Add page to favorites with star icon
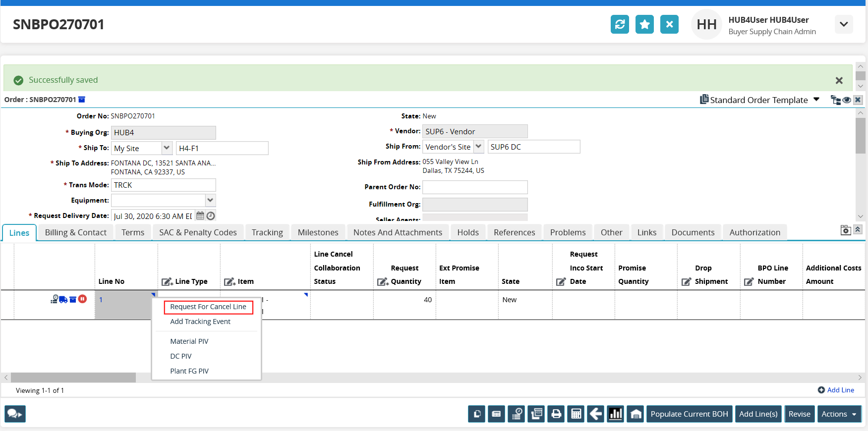The height and width of the screenshot is (431, 868). point(644,24)
